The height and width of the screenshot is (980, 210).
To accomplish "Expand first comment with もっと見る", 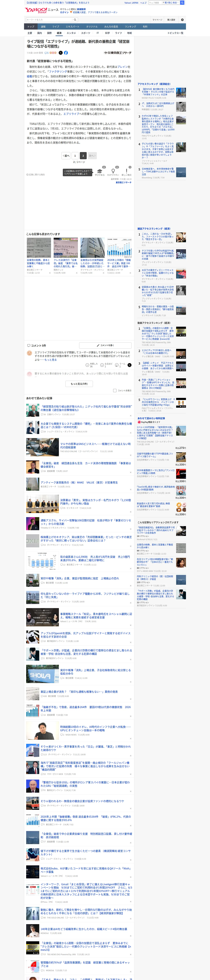I will coord(51,359).
